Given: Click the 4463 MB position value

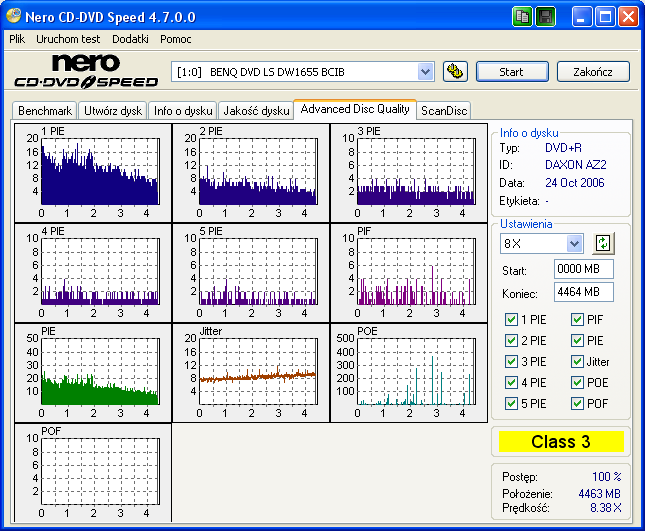Looking at the screenshot, I should pyautogui.click(x=599, y=494).
